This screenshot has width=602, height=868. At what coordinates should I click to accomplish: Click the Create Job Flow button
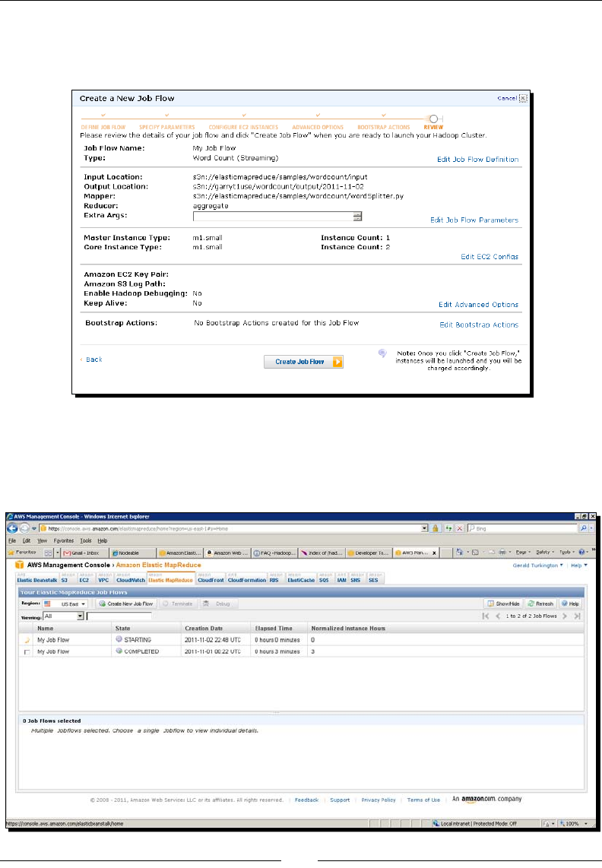(x=303, y=362)
